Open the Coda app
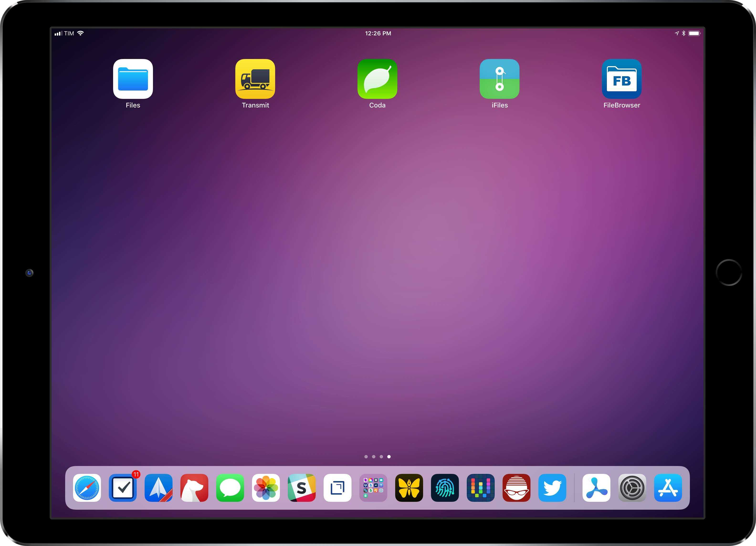Screen dimensions: 756x546 377,79
